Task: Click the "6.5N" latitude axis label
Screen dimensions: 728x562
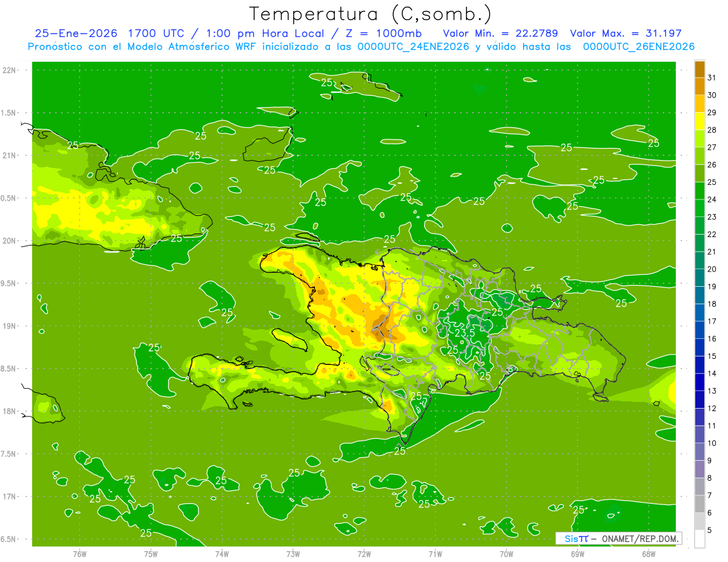Action: point(9,540)
